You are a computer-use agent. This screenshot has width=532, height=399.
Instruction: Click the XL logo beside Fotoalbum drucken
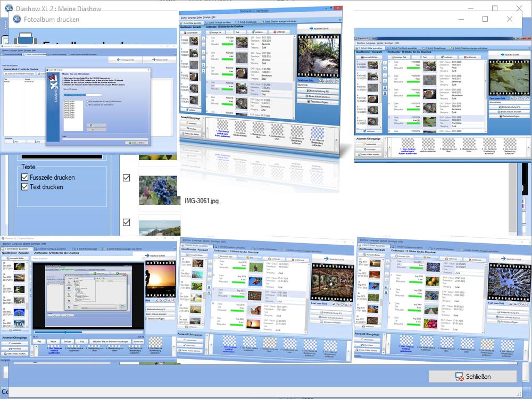[17, 19]
